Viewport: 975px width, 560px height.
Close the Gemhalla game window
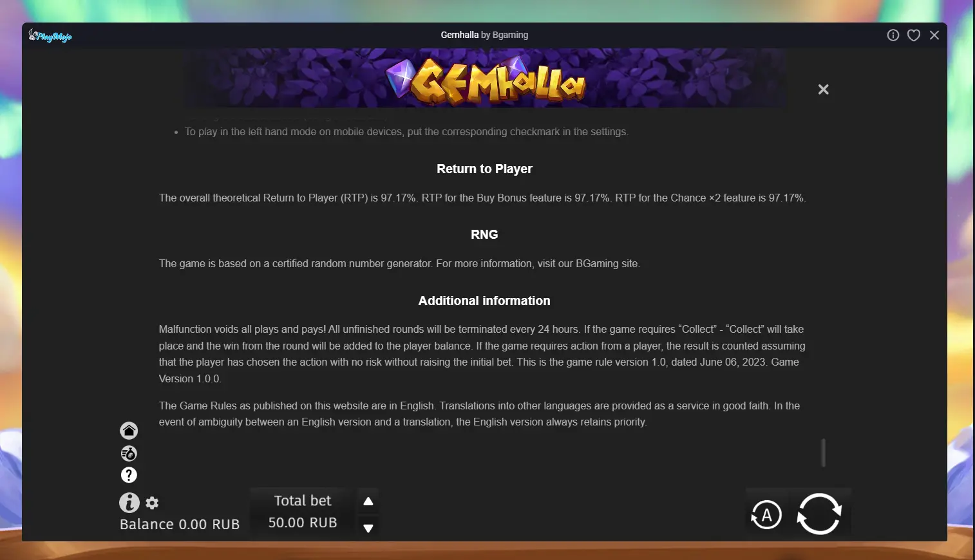[934, 35]
